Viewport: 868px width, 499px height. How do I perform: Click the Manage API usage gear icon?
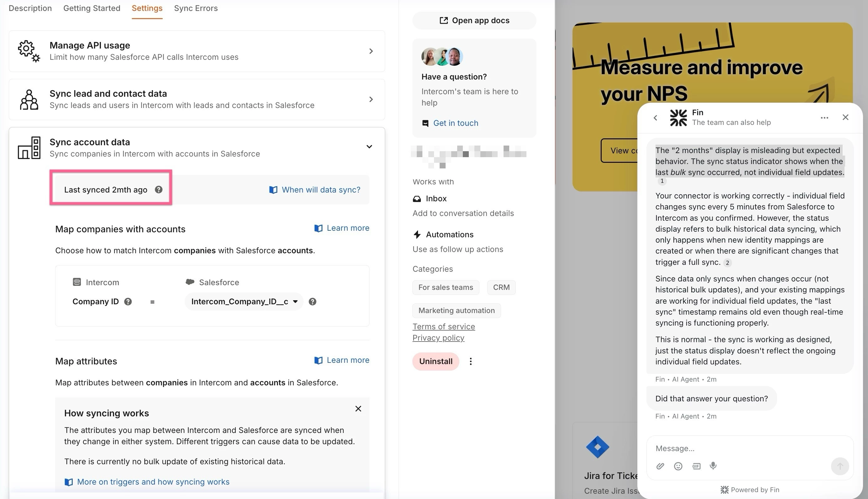[29, 51]
